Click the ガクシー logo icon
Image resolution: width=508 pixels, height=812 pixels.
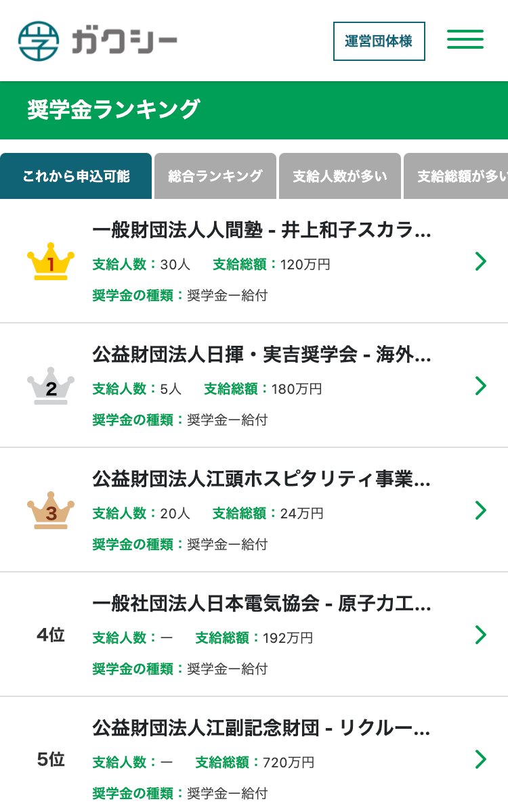pos(39,41)
